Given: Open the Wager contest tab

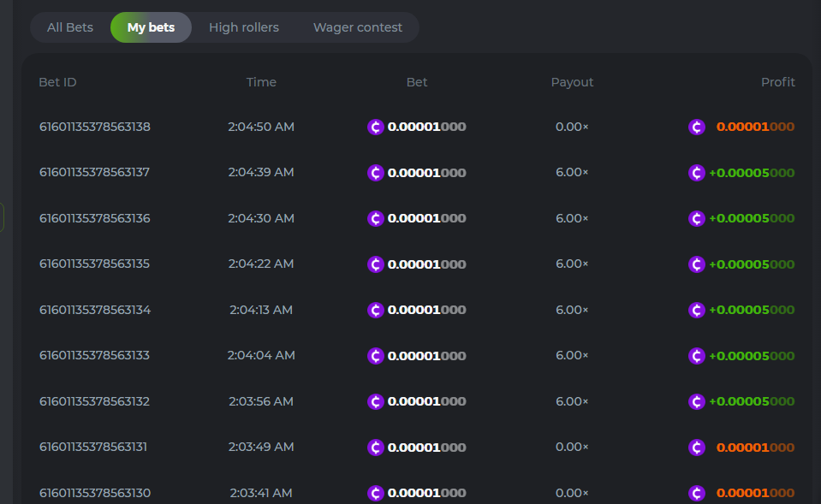Looking at the screenshot, I should (x=357, y=27).
